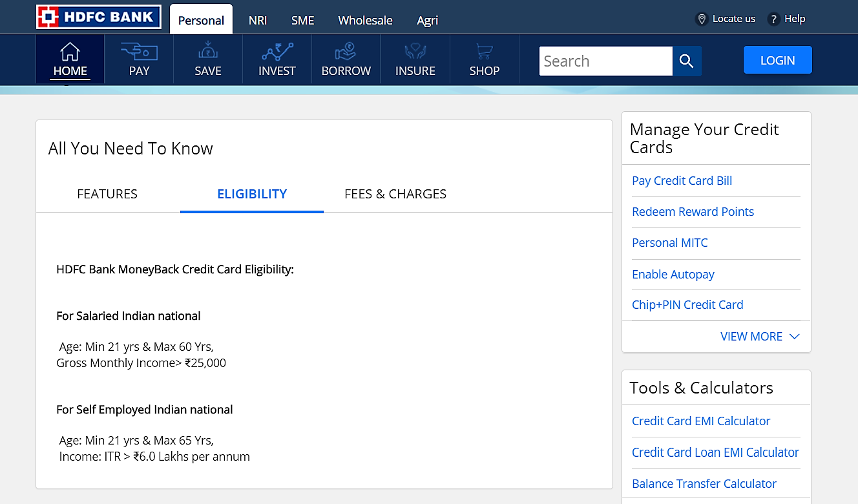858x504 pixels.
Task: Click the Login button
Action: tap(777, 60)
